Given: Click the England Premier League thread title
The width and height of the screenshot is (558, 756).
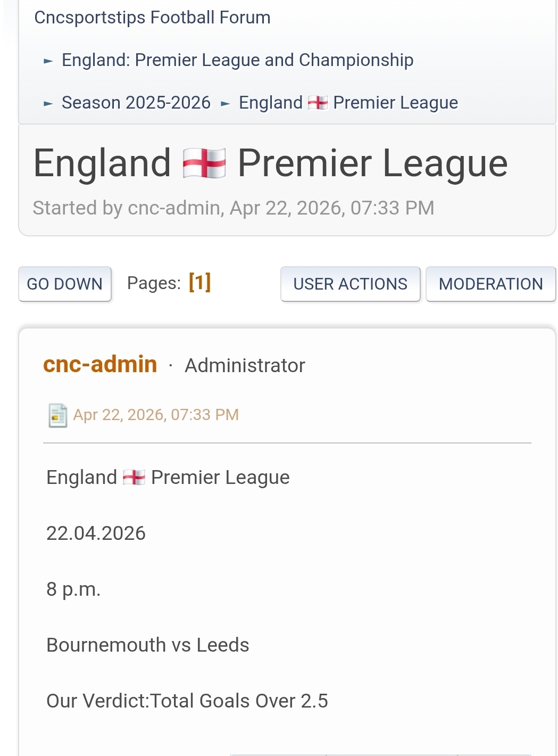Looking at the screenshot, I should pos(270,163).
